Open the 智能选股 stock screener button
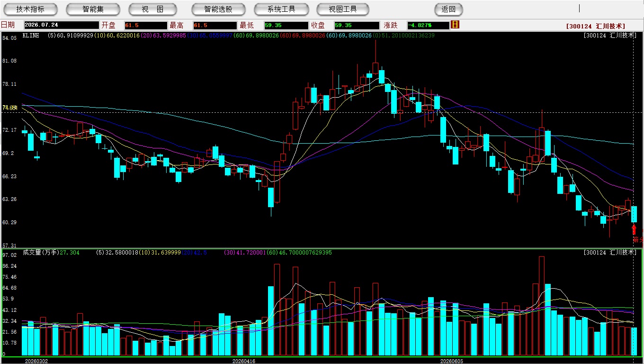 point(218,9)
